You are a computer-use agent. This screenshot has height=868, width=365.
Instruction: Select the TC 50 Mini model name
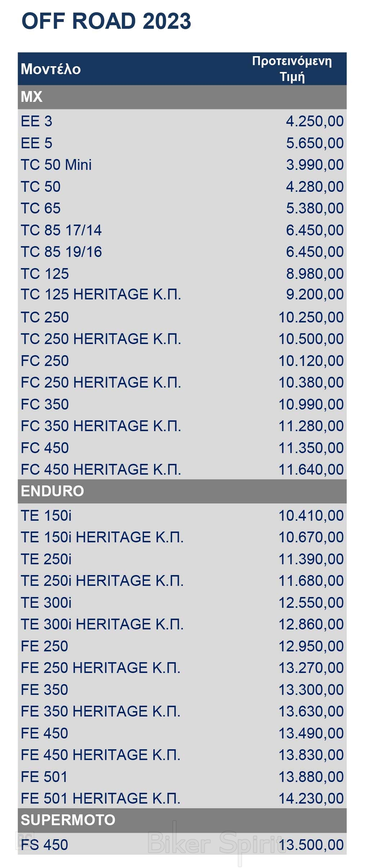point(56,165)
